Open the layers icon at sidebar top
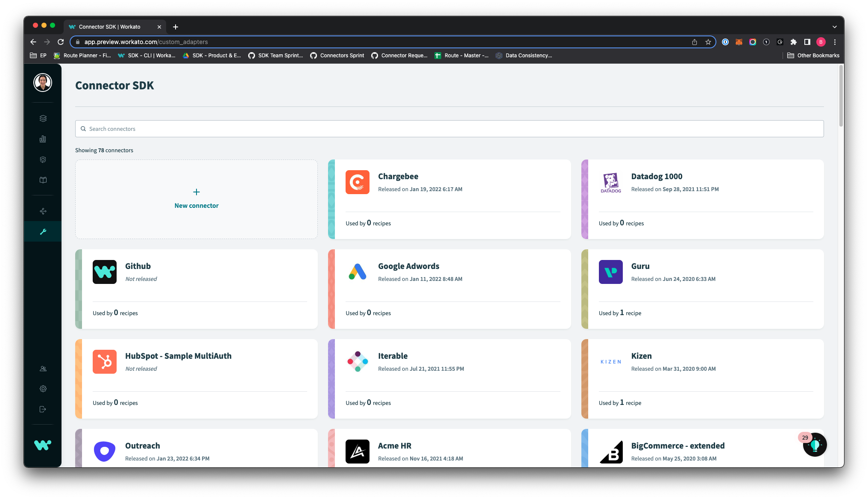Image resolution: width=868 pixels, height=499 pixels. (43, 118)
